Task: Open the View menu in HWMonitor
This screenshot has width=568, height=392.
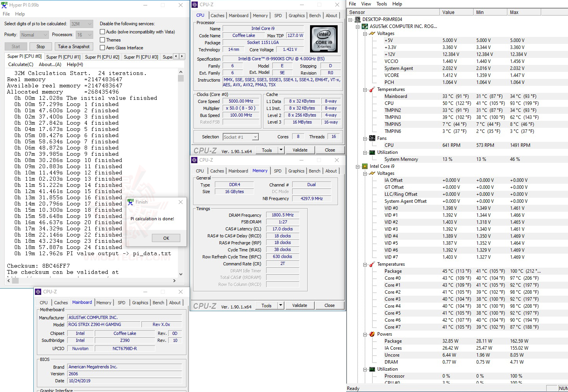Action: pyautogui.click(x=366, y=4)
